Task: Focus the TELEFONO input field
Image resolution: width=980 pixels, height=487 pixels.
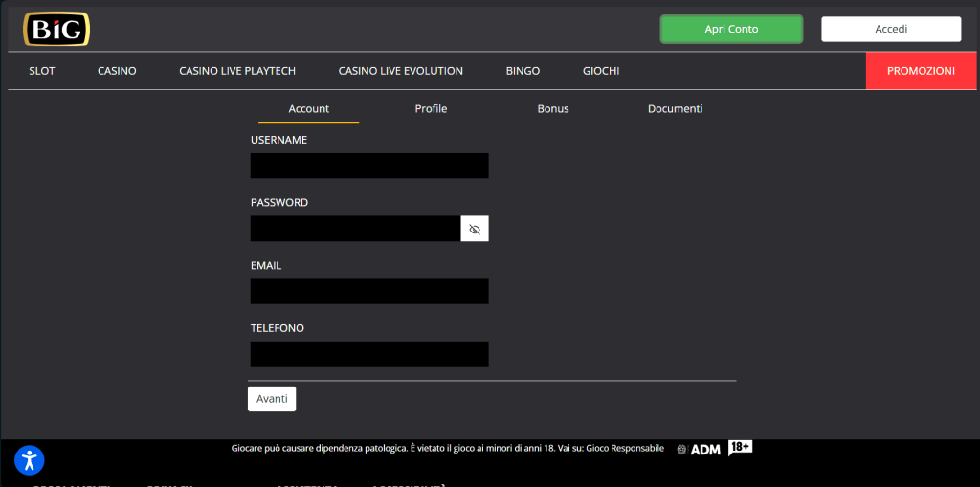Action: [x=369, y=354]
